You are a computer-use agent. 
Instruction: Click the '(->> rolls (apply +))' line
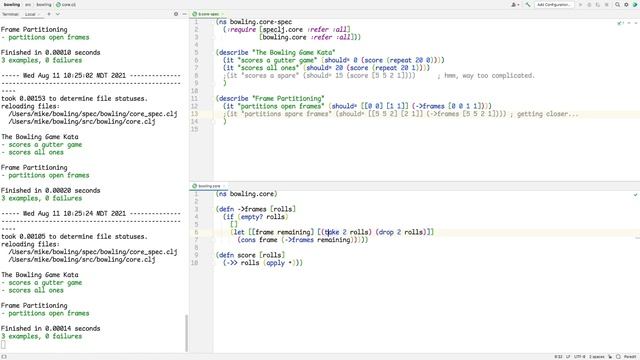pos(263,263)
